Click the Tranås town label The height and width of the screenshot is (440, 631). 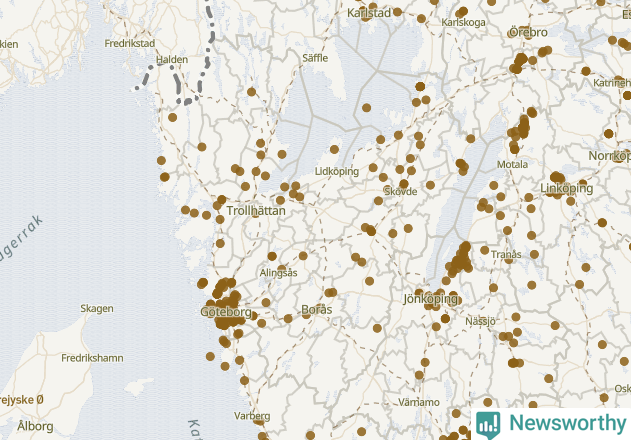point(506,254)
